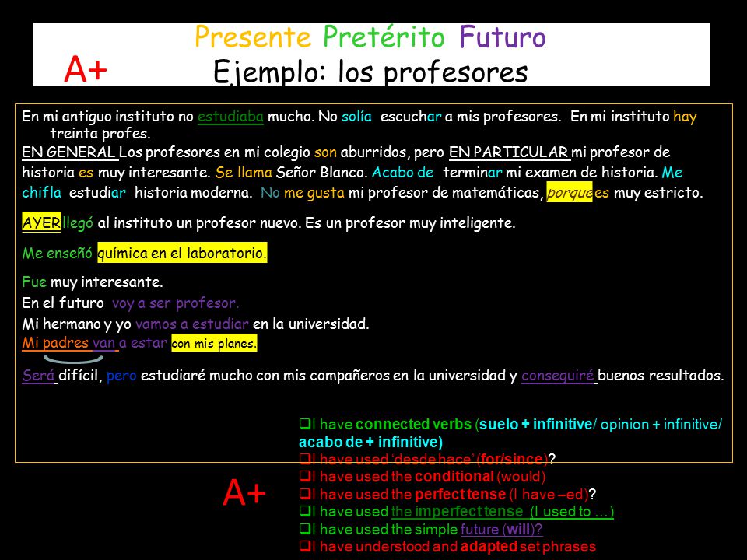The height and width of the screenshot is (560, 747).
Task: Click the yellow highlighted 'AYER'
Action: click(x=41, y=222)
